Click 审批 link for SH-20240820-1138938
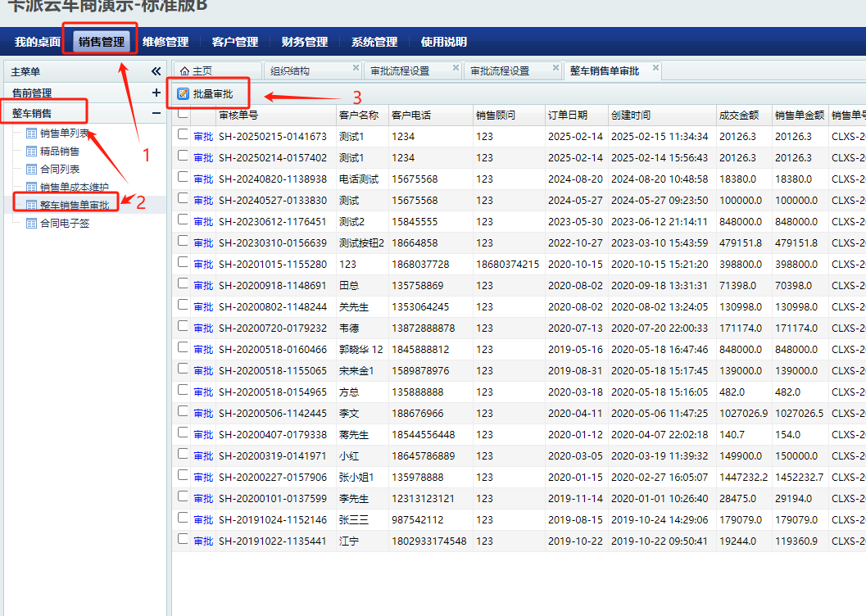Image resolution: width=866 pixels, height=616 pixels. [x=203, y=179]
